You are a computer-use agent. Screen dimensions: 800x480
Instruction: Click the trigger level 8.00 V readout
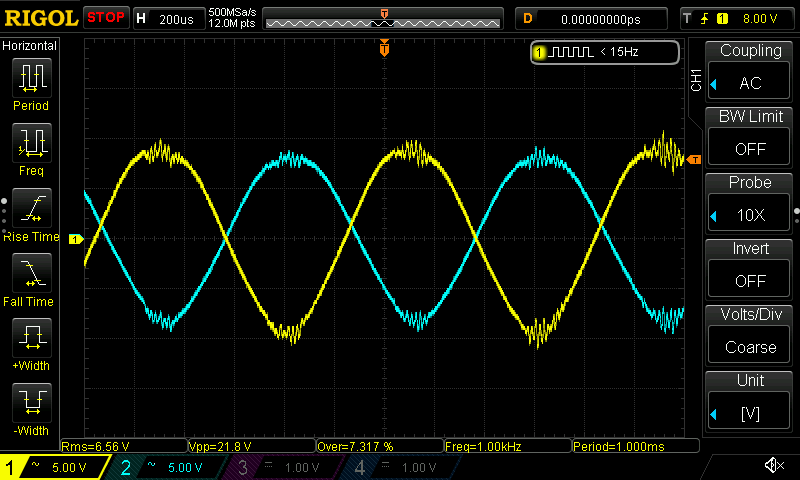pos(759,18)
